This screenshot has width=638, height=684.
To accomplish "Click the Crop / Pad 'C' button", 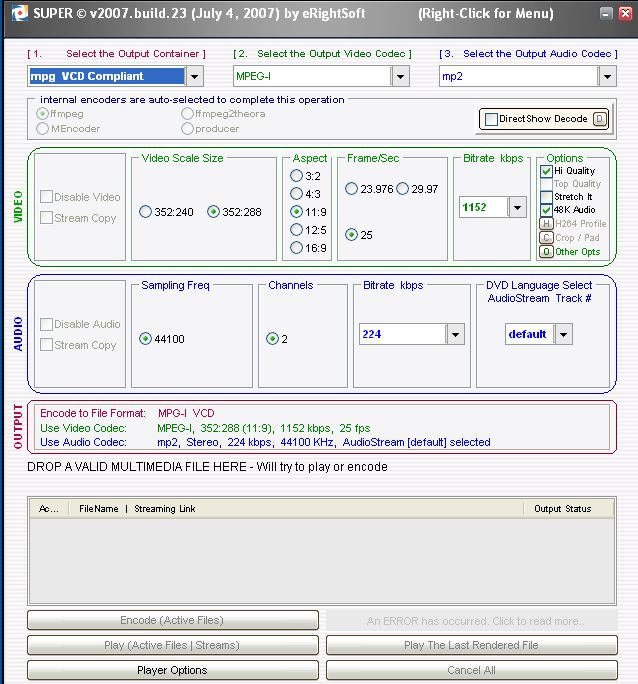I will tap(546, 238).
